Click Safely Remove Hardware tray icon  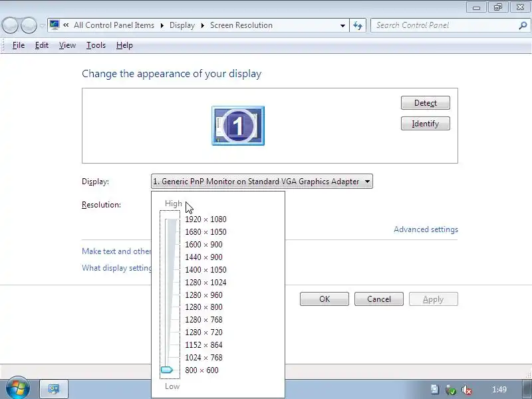(451, 390)
